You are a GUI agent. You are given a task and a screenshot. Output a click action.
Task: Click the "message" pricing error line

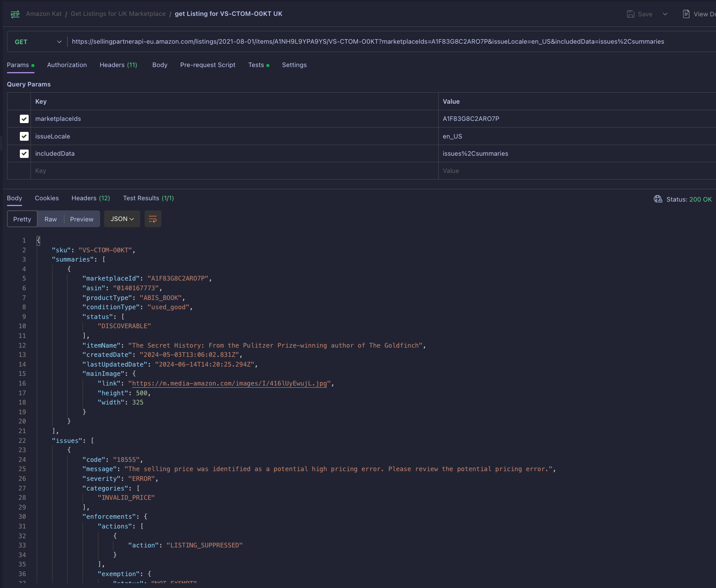coord(319,469)
